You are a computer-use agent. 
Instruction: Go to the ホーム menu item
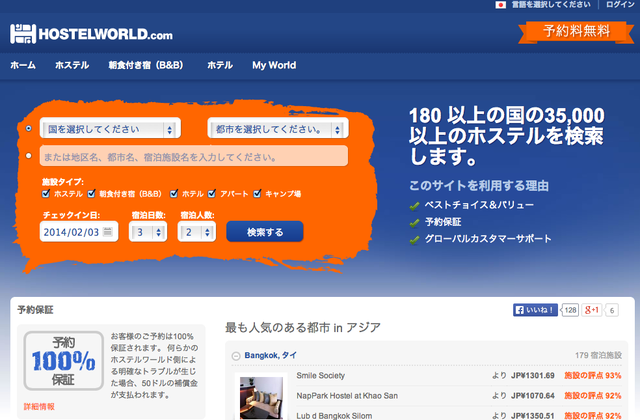23,65
